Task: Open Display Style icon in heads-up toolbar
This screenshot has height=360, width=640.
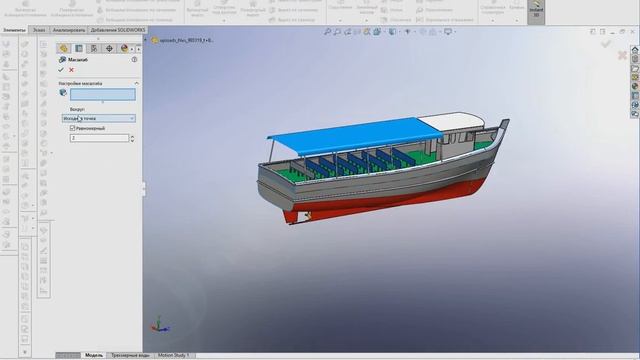Action: [392, 31]
